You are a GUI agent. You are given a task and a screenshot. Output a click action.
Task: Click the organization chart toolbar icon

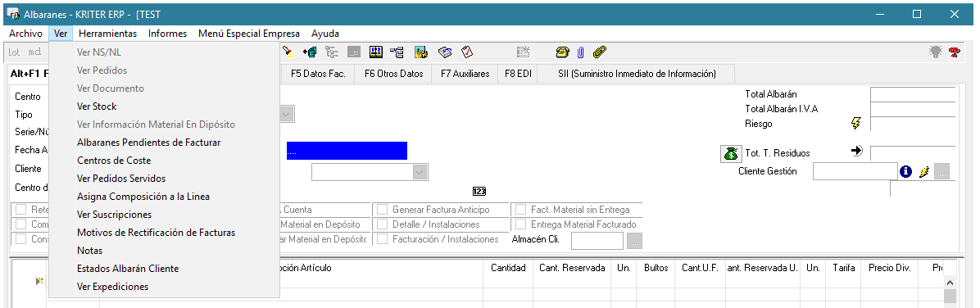point(397,52)
